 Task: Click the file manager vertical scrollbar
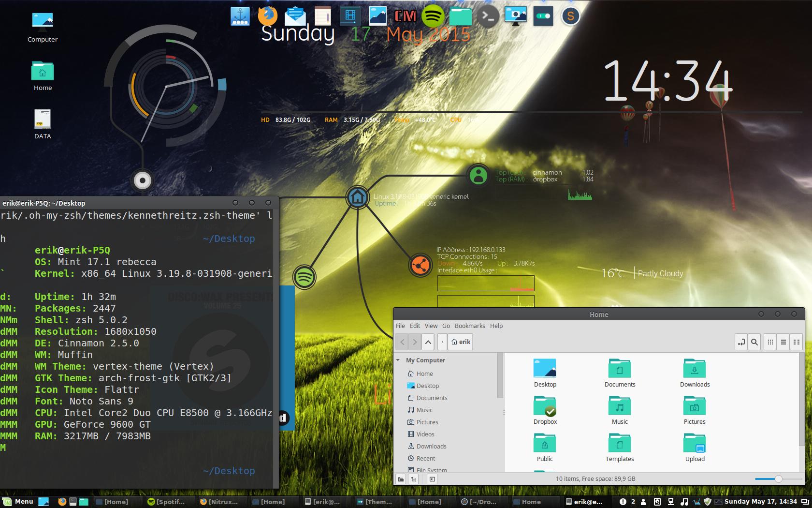[x=802, y=399]
